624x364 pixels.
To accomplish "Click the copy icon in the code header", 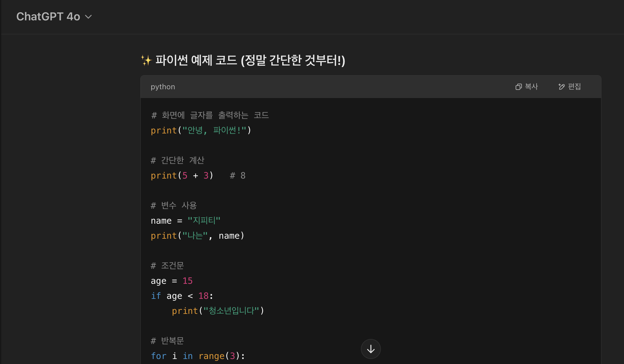I will [518, 87].
